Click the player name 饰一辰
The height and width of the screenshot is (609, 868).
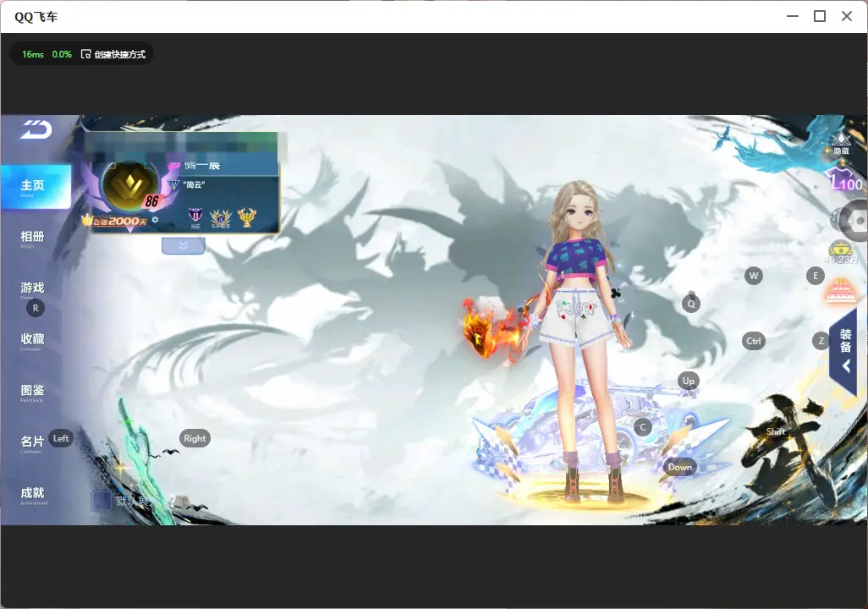tap(202, 166)
